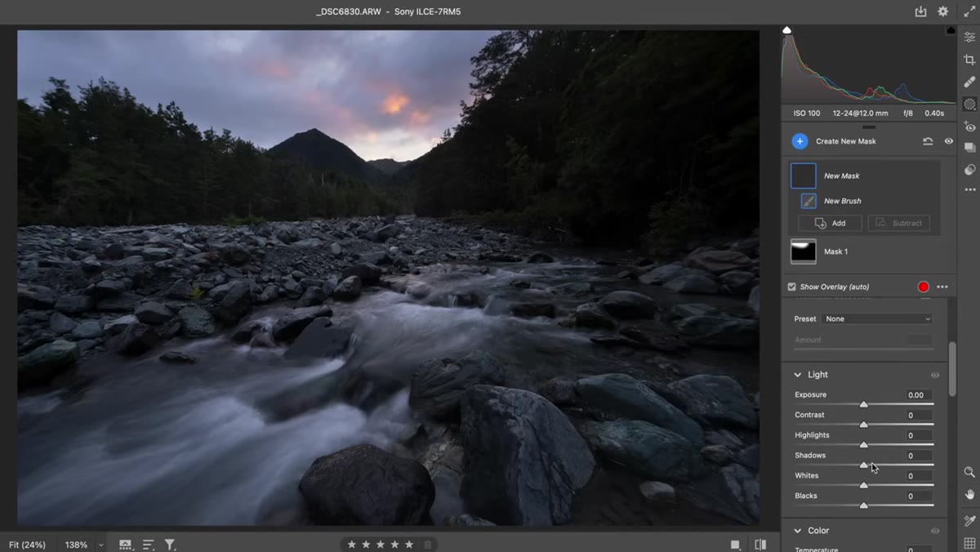Click the f/8 aperture text
Viewport: 980px width, 552px height.
tap(908, 114)
